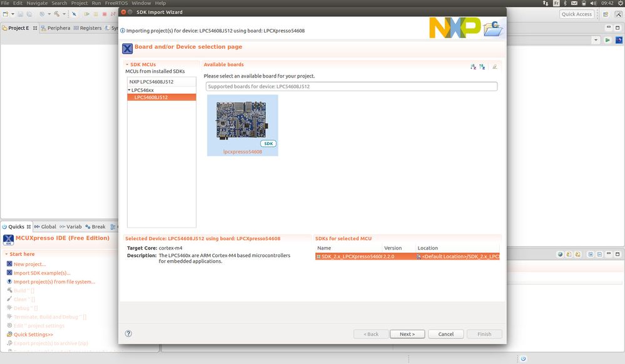Click the New toolbar icon
625x364 pixels.
[6, 14]
